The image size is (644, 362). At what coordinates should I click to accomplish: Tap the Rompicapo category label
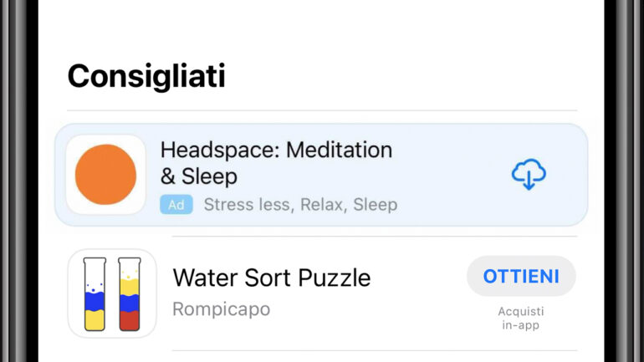coord(222,309)
